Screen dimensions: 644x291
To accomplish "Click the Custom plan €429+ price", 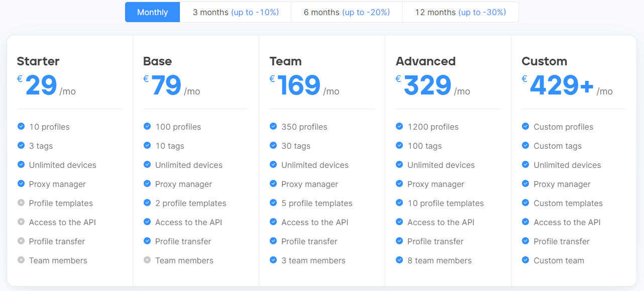I will [x=562, y=85].
